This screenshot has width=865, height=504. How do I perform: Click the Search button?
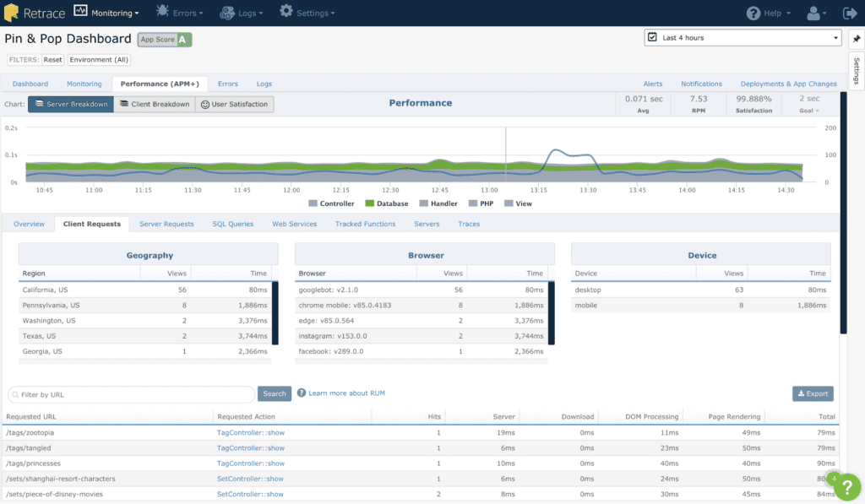pos(275,393)
